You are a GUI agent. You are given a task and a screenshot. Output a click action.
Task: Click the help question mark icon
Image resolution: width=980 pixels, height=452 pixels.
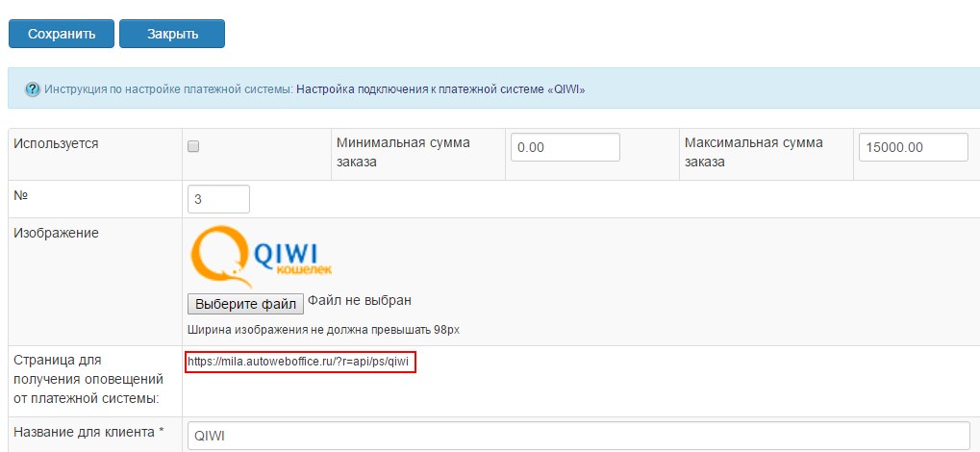click(x=33, y=89)
